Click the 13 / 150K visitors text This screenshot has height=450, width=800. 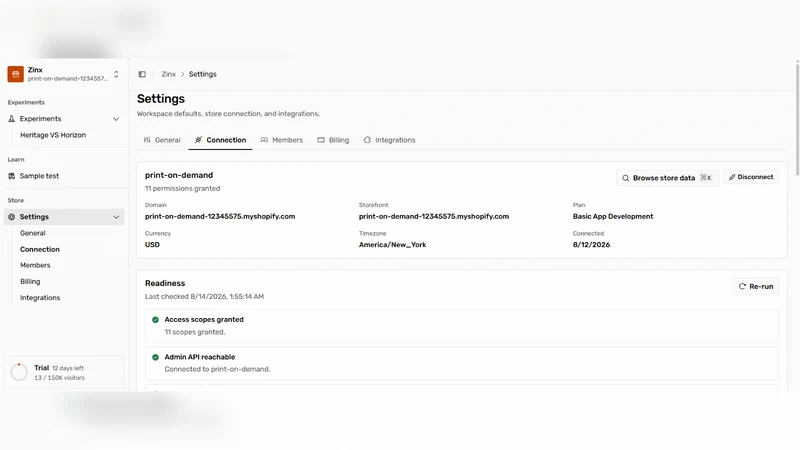click(59, 378)
